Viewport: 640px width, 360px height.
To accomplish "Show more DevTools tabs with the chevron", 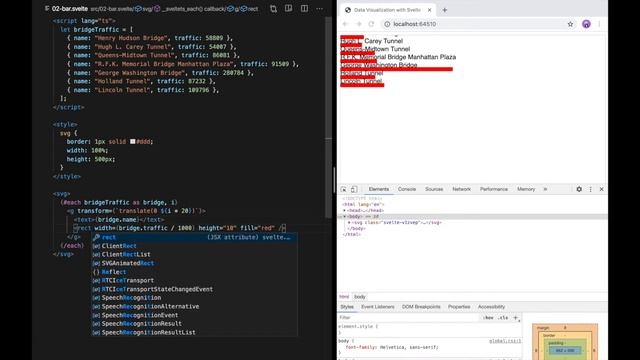I will coord(545,189).
